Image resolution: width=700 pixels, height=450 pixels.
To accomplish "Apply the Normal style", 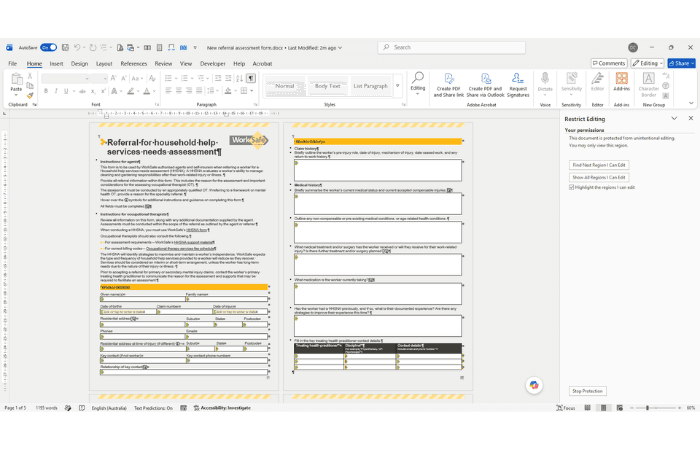I will tap(285, 86).
